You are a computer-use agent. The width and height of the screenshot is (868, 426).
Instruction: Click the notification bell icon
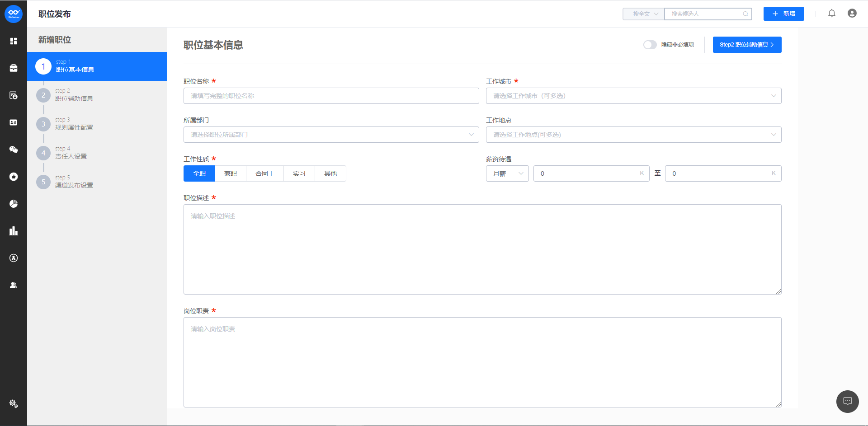point(832,14)
